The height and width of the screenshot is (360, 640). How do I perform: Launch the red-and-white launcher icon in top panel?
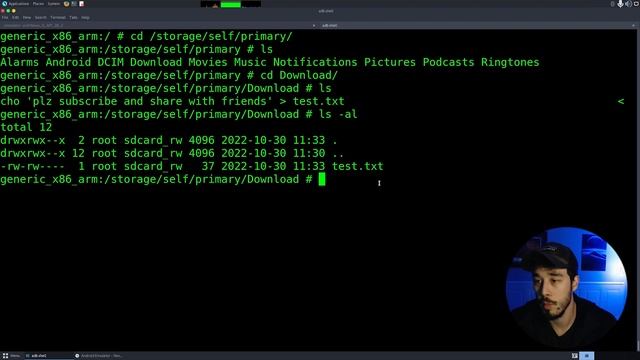coord(82,4)
